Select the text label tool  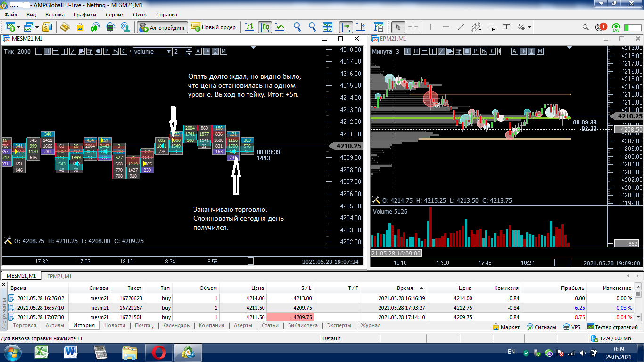point(506,27)
